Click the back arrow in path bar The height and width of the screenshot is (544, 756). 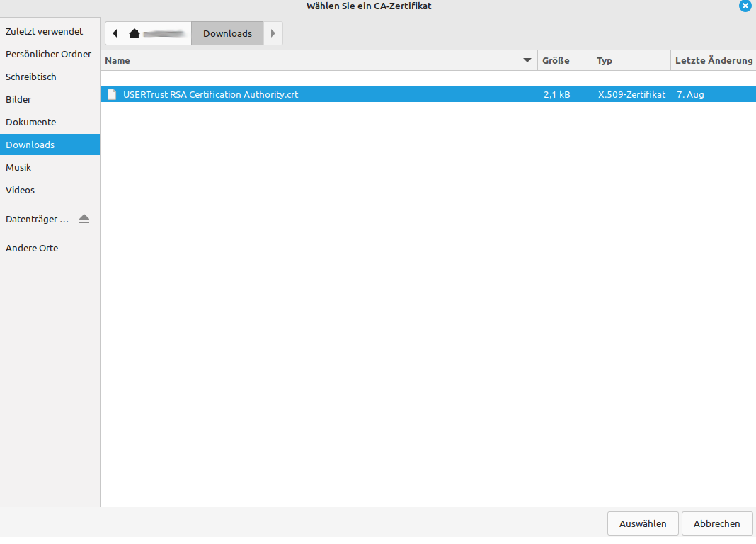pos(115,33)
